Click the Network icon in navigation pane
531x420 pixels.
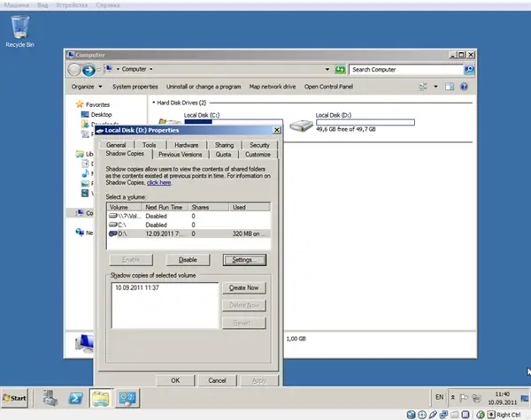[80, 233]
